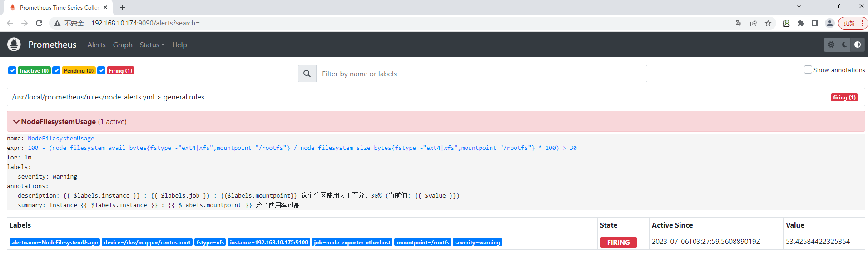Click the job=node-exporter-otherhost label
868x263 pixels.
[x=352, y=242]
